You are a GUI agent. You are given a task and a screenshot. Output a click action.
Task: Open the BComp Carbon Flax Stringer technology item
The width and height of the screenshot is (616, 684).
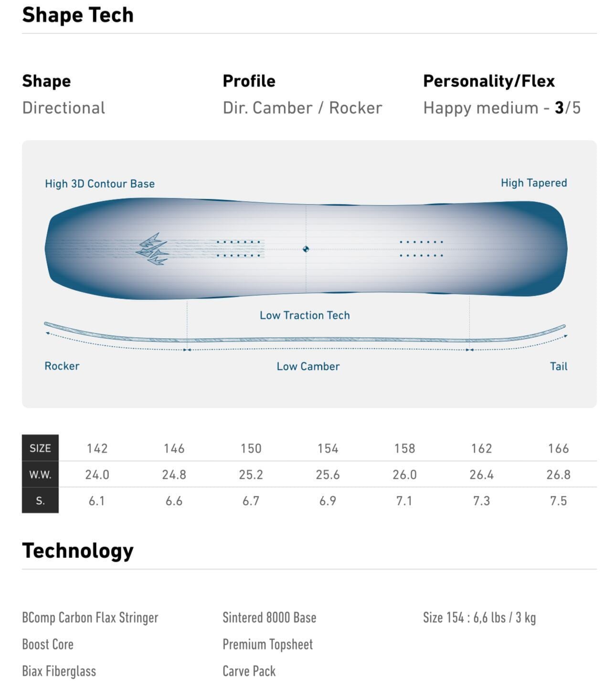(x=90, y=618)
